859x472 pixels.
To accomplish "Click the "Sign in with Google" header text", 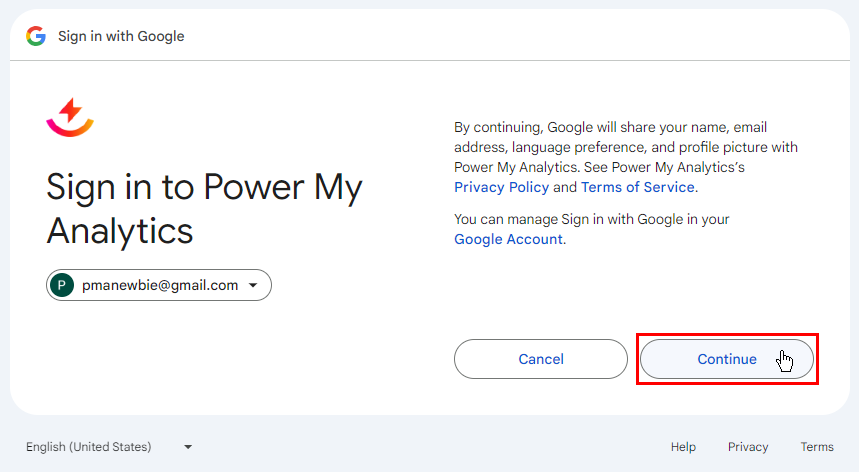I will (121, 36).
